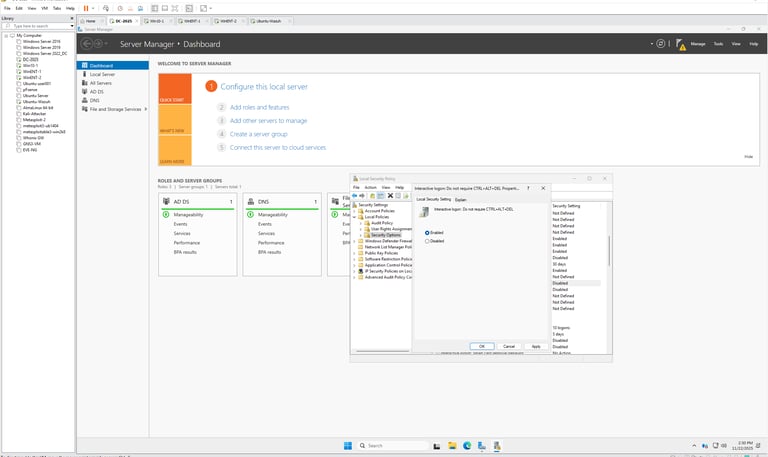Open the VMware power dropdown arrow
This screenshot has height=457, width=768.
pyautogui.click(x=93, y=8)
